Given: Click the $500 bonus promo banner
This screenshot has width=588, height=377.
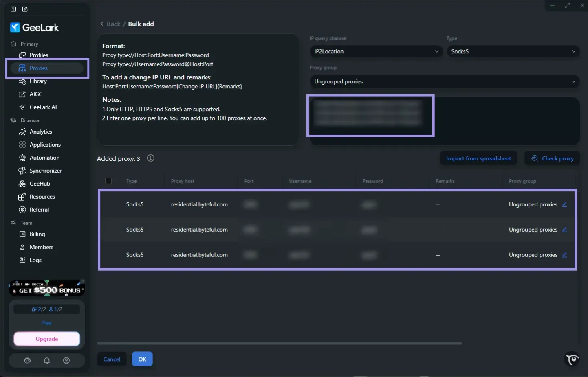Looking at the screenshot, I should pos(46,288).
